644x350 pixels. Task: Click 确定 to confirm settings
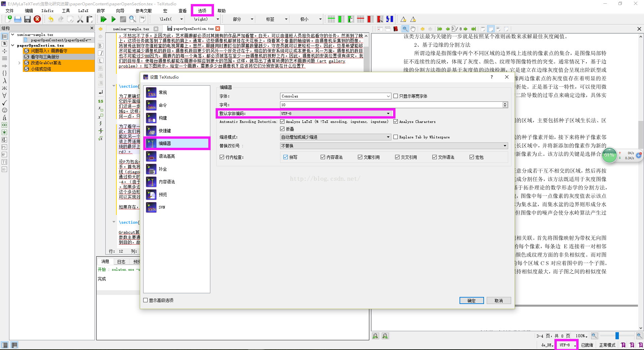coord(472,301)
